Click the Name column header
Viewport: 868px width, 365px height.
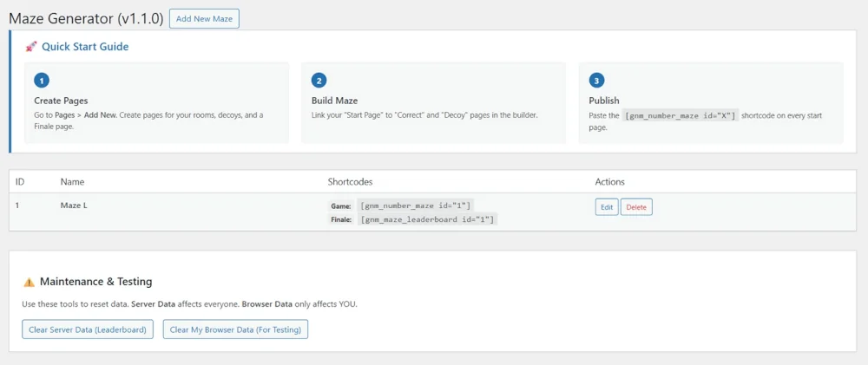pyautogui.click(x=72, y=181)
